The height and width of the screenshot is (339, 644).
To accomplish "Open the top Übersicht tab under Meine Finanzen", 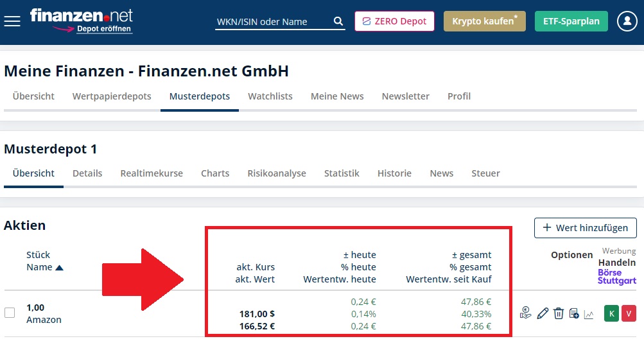I will (x=33, y=96).
